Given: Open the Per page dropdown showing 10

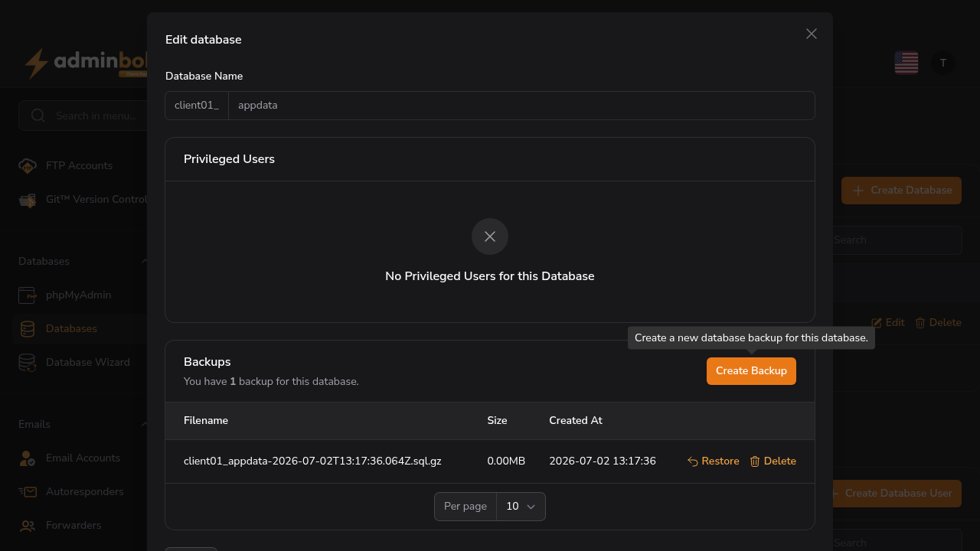Looking at the screenshot, I should point(521,507).
